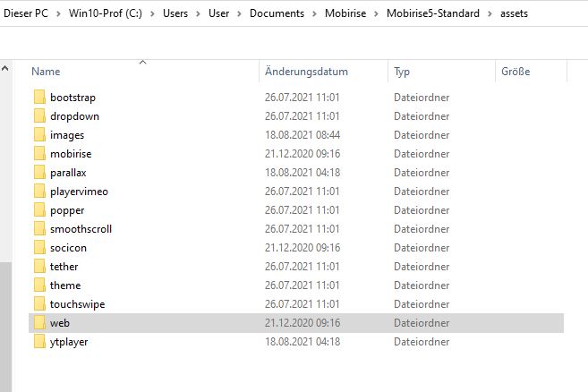
Task: Click the playervimeo folder icon
Action: 39,191
